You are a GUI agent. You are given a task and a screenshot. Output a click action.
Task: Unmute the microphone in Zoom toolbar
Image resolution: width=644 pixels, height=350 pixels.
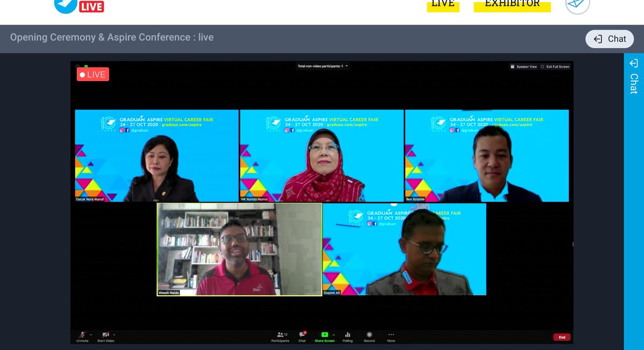(x=82, y=336)
